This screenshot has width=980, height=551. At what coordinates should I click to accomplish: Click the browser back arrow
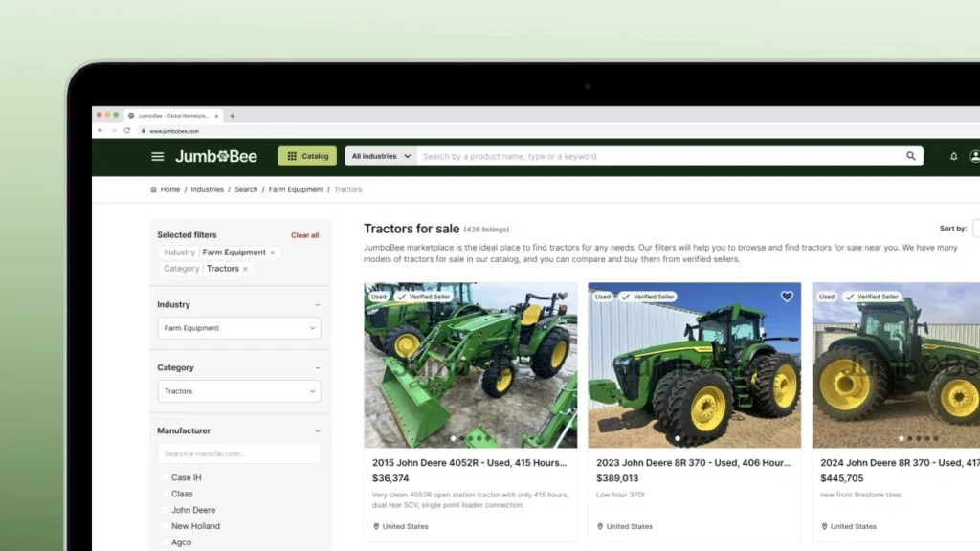[x=100, y=131]
